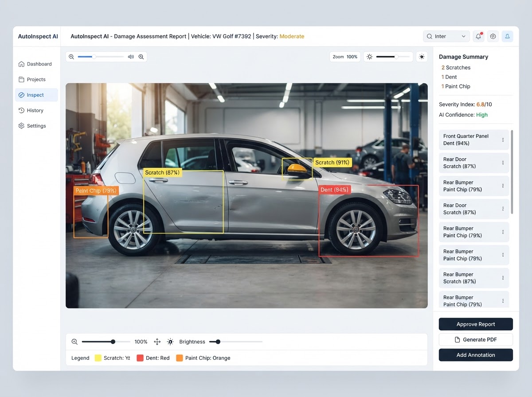Click the zoom-in magnifier beside the speaker icon

pyautogui.click(x=141, y=57)
